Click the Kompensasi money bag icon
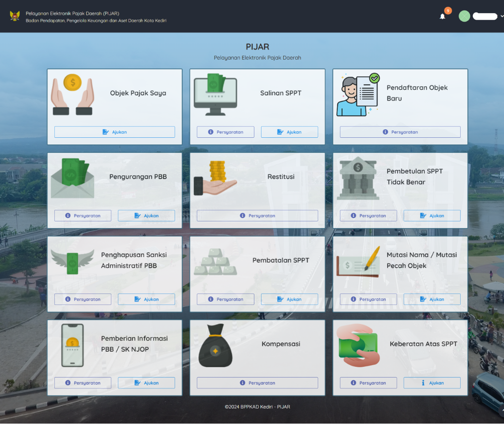Image resolution: width=504 pixels, height=425 pixels. pyautogui.click(x=215, y=345)
